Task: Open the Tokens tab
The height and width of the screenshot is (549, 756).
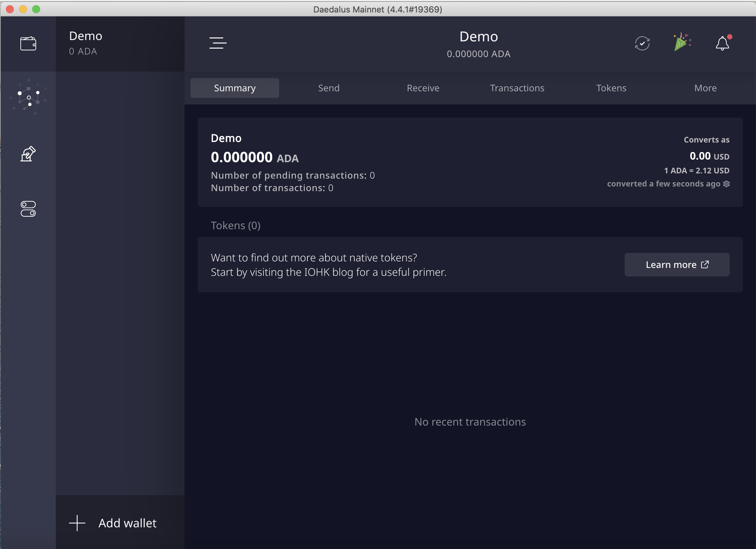Action: [611, 88]
